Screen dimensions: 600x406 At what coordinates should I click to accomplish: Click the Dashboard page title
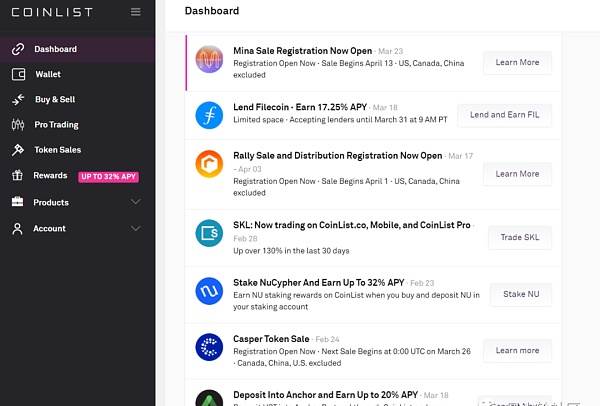tap(212, 11)
